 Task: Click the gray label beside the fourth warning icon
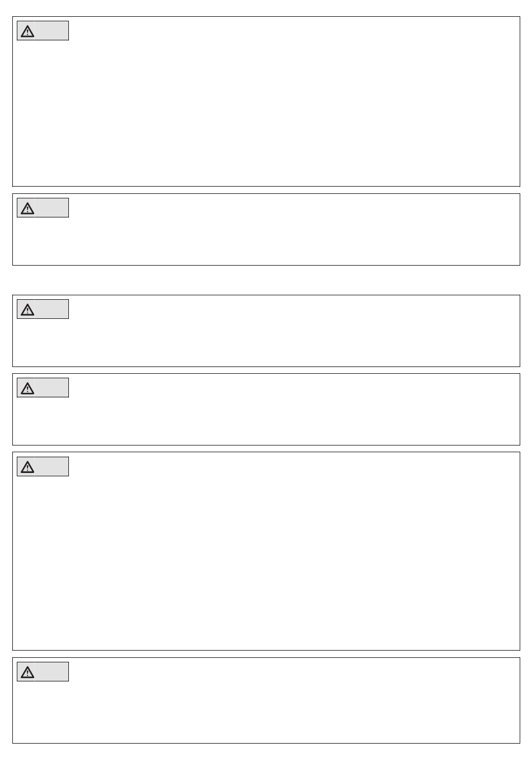(52, 388)
